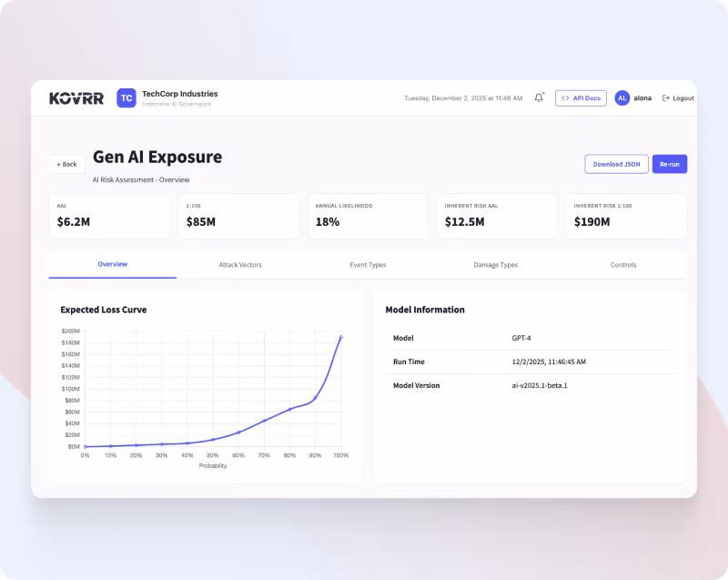Screen dimensions: 728x580
Task: Click the AI Risk Assessment - Overview subtitle
Action: coord(141,179)
